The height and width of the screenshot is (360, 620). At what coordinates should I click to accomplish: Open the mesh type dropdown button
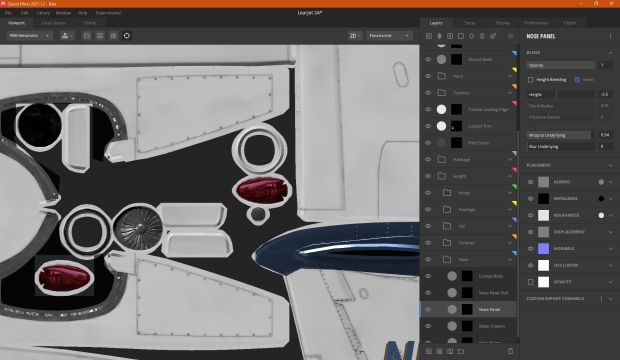pyautogui.click(x=67, y=36)
